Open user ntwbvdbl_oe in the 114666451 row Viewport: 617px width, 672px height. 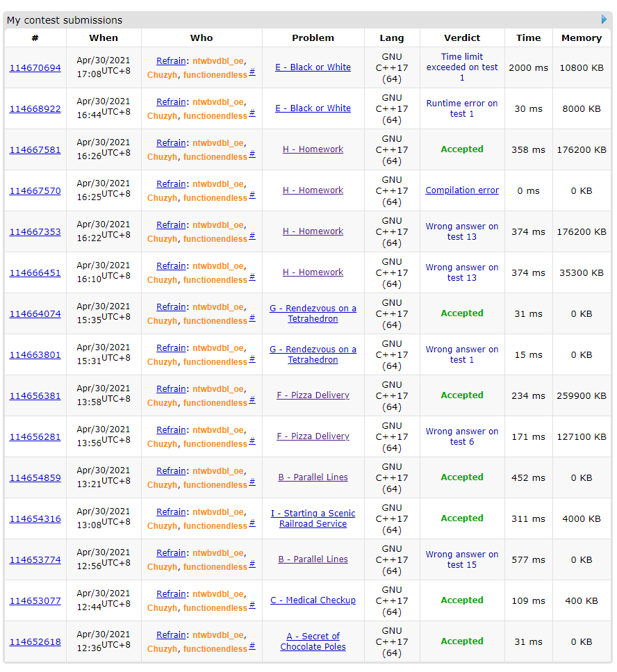[218, 266]
